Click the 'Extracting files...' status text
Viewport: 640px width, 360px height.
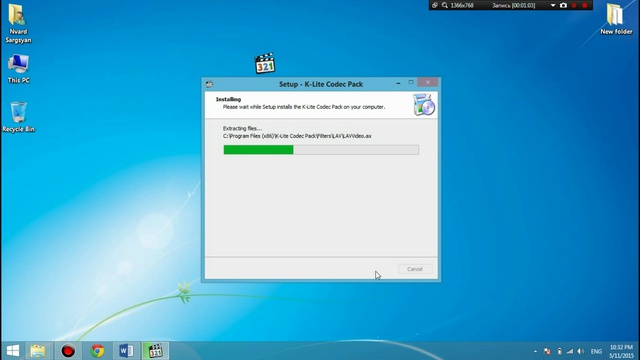click(x=242, y=128)
